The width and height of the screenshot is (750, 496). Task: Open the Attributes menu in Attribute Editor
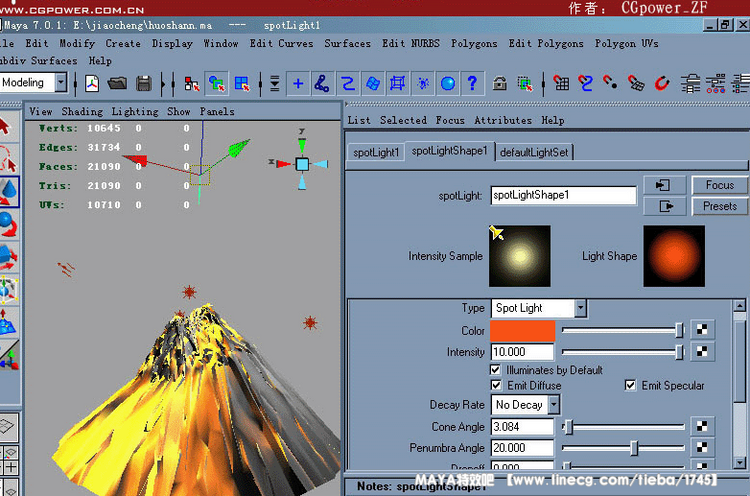pos(503,120)
